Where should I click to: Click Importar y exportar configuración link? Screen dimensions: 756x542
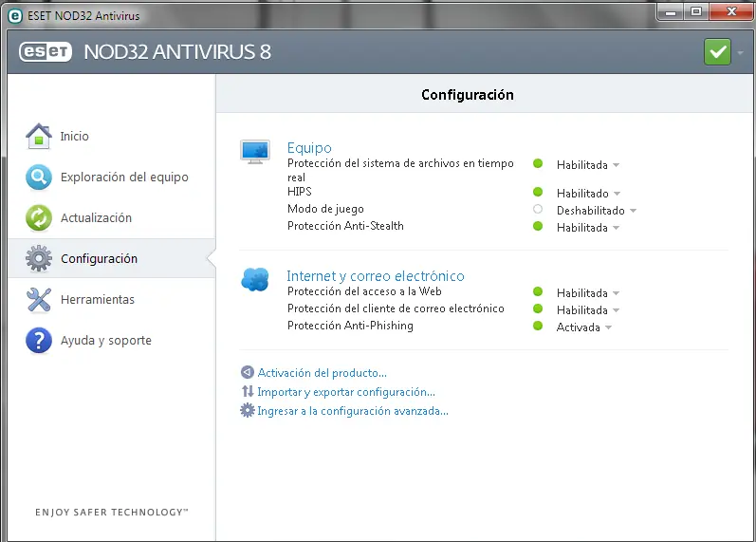(346, 392)
